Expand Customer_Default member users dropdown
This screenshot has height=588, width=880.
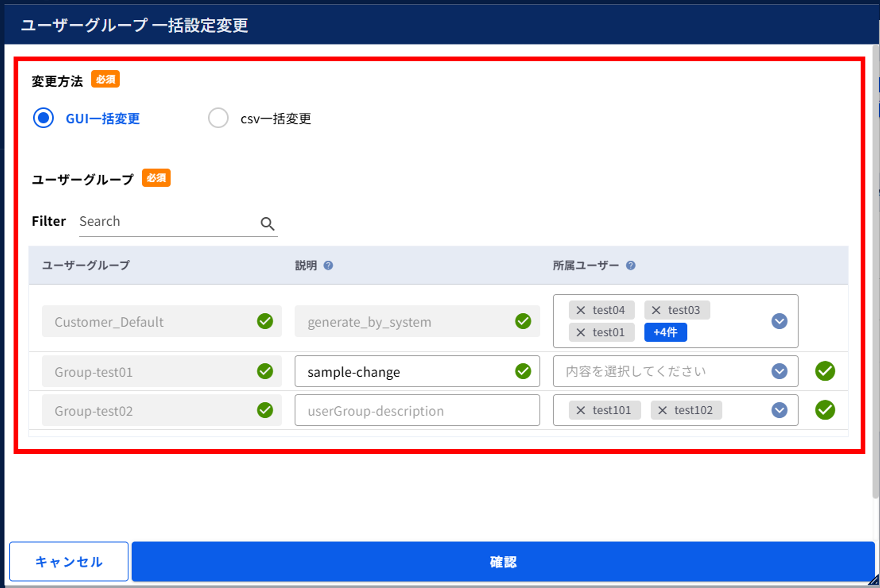coord(779,321)
